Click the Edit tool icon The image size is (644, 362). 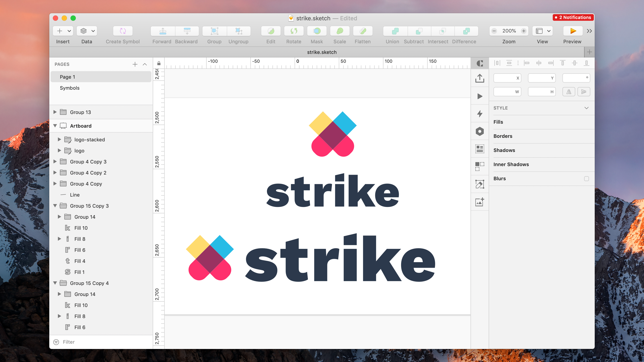click(271, 31)
